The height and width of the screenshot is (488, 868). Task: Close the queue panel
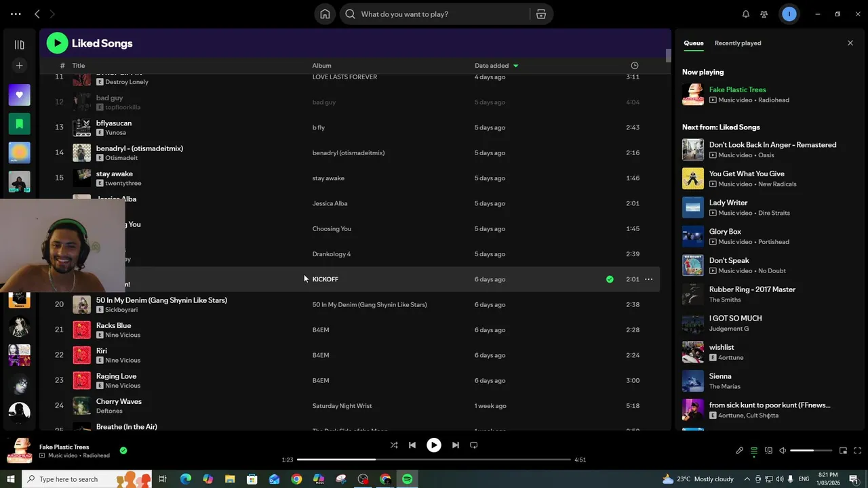[x=850, y=43]
